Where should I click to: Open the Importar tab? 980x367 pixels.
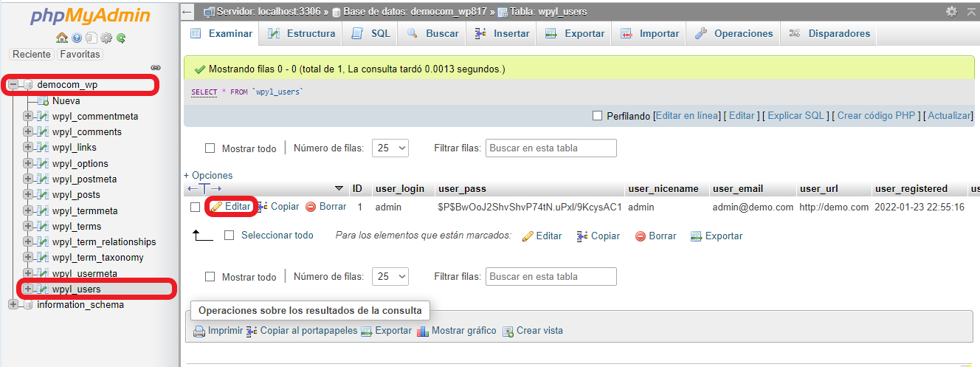pos(650,33)
